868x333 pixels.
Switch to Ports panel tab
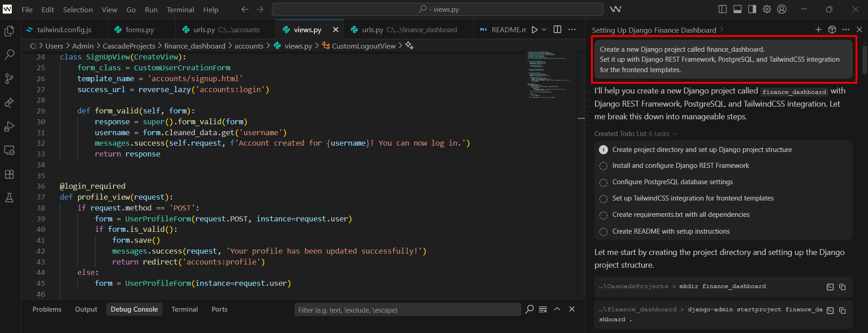click(220, 309)
